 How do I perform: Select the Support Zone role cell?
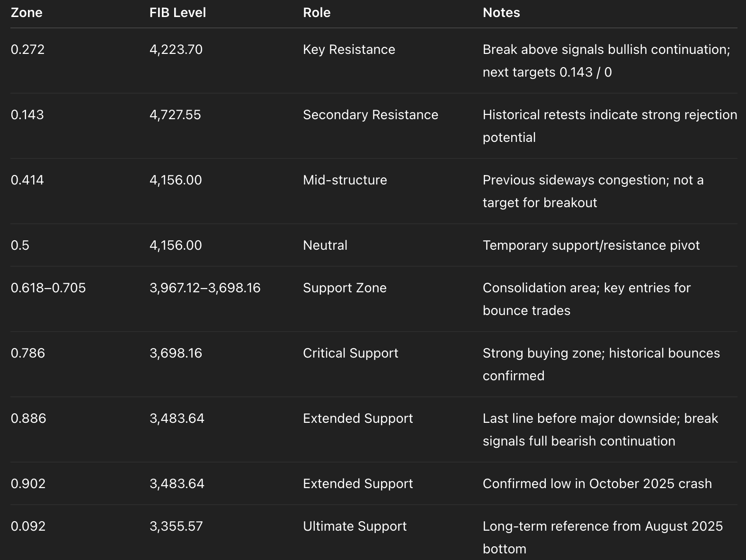tap(344, 288)
